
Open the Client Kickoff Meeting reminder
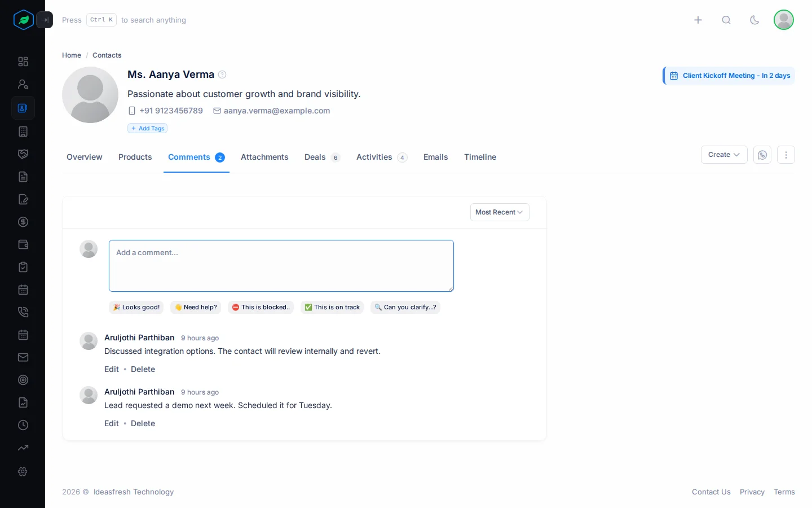[729, 76]
